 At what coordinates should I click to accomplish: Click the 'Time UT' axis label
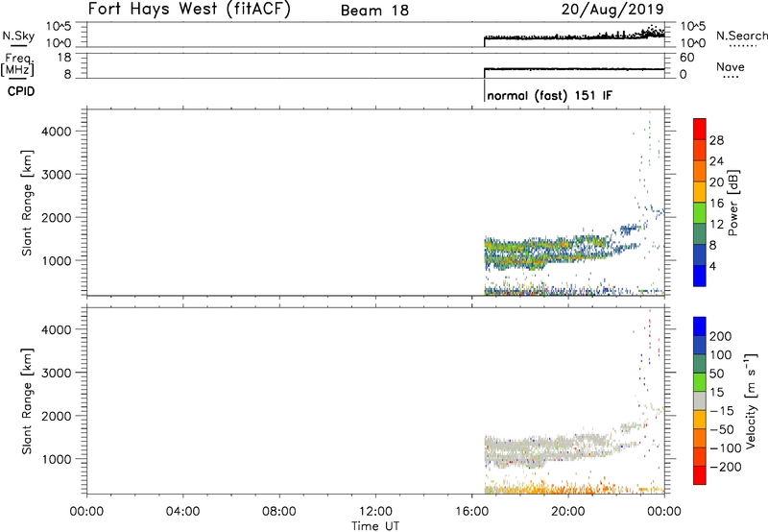(x=375, y=526)
